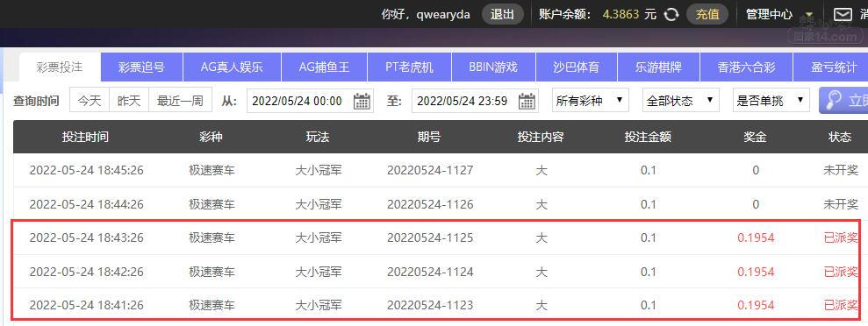Click issue number 20220524-1126

pos(430,204)
